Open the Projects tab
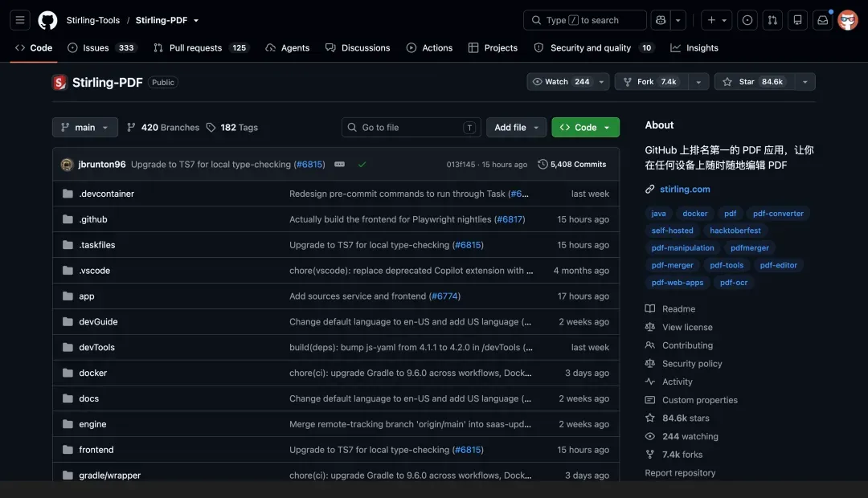 click(493, 47)
